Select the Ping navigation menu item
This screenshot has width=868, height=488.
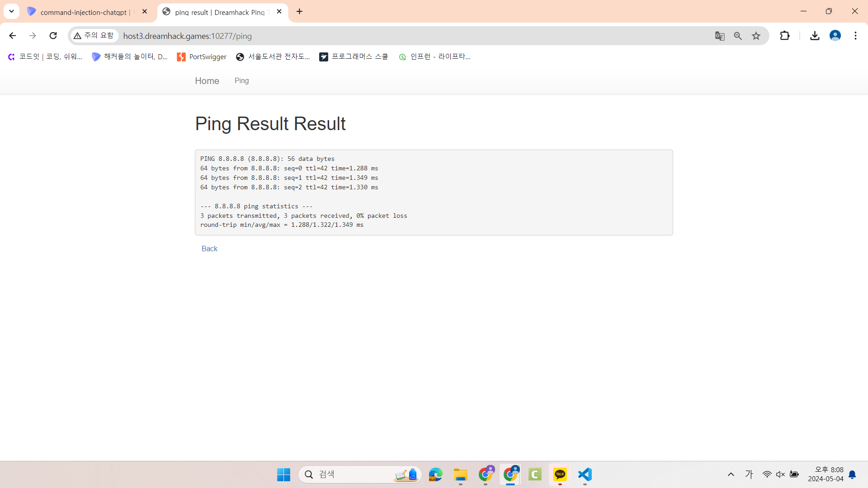(241, 80)
